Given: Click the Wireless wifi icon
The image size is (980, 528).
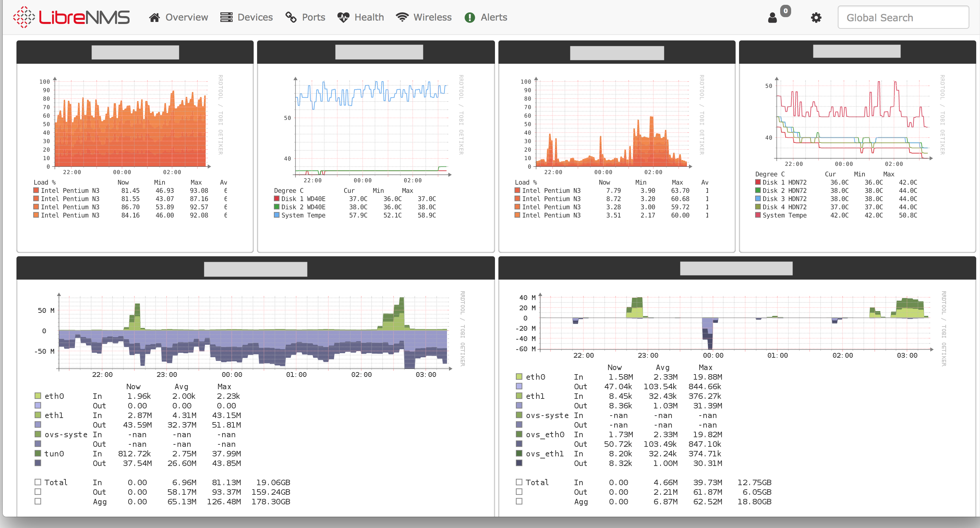Looking at the screenshot, I should [402, 17].
